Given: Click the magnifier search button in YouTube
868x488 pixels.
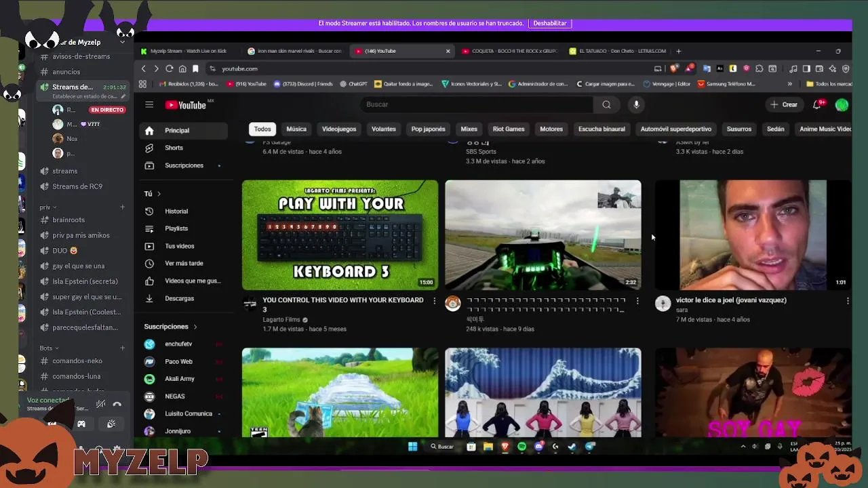Looking at the screenshot, I should pyautogui.click(x=606, y=104).
